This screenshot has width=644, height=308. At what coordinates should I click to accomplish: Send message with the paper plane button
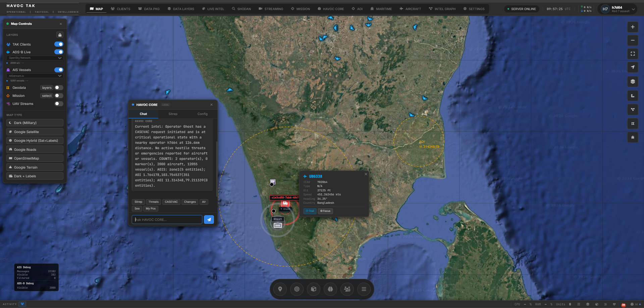pos(209,220)
